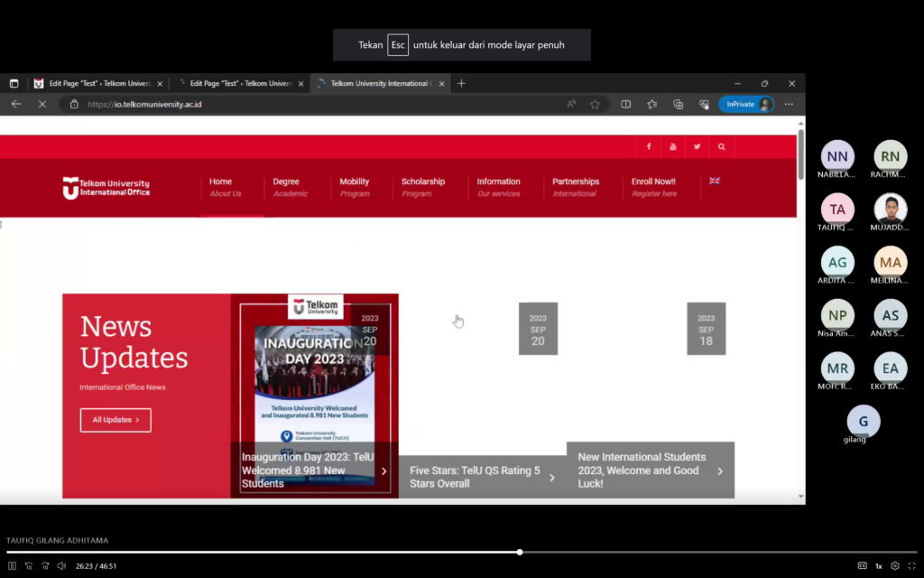The image size is (924, 578).
Task: Click the arrow beside Inauguration Day headline
Action: tap(384, 471)
